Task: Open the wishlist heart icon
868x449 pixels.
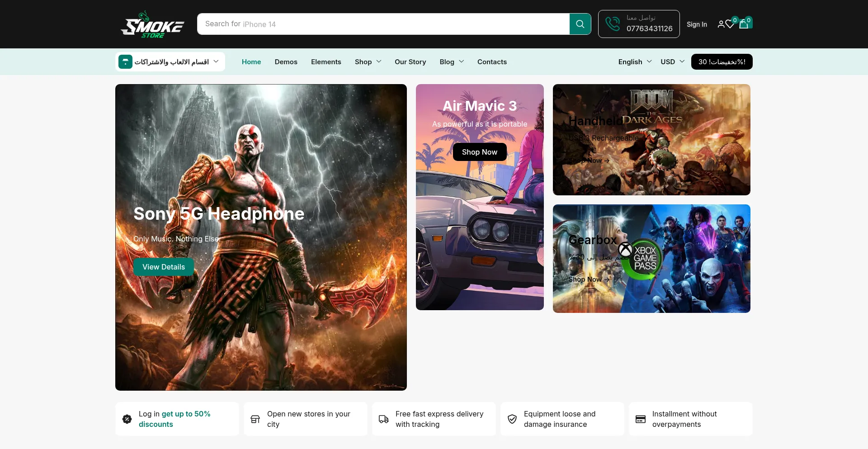Action: 730,24
